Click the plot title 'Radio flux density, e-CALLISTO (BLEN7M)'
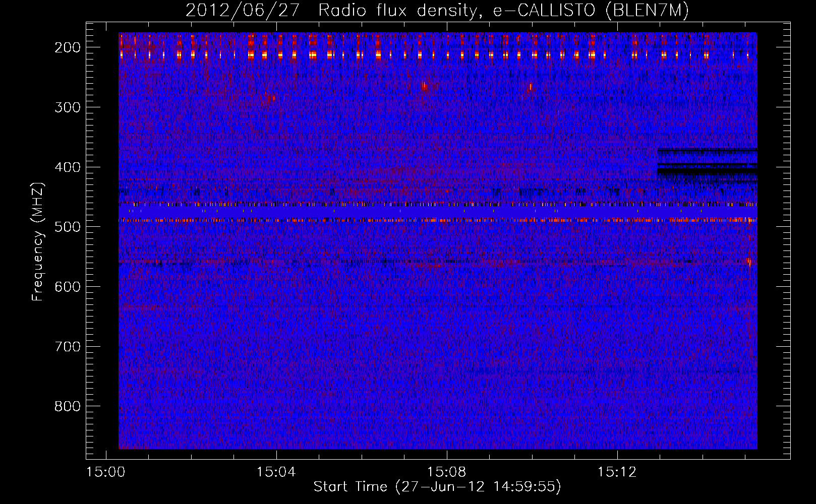 [503, 10]
